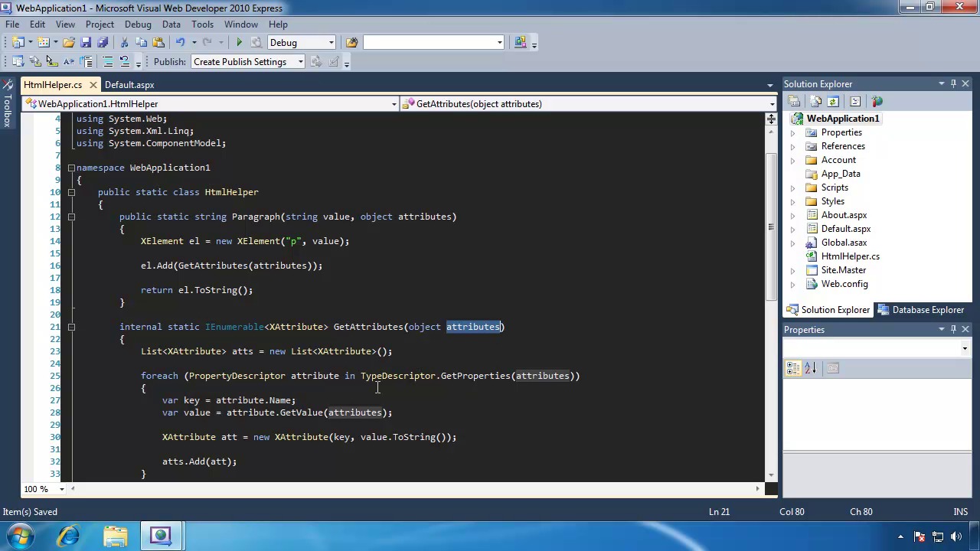The image size is (980, 551).
Task: Select Web.config in Solution Explorer
Action: coord(844,284)
